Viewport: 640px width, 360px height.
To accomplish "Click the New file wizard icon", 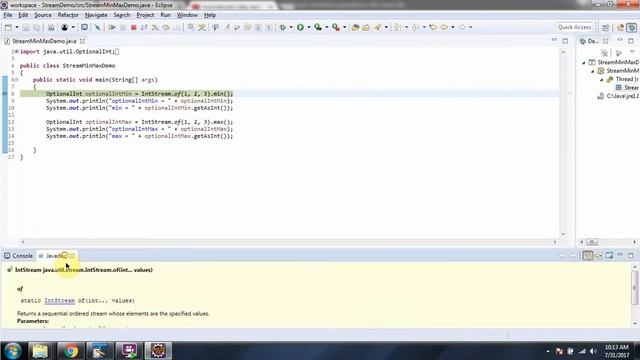I will click(9, 27).
